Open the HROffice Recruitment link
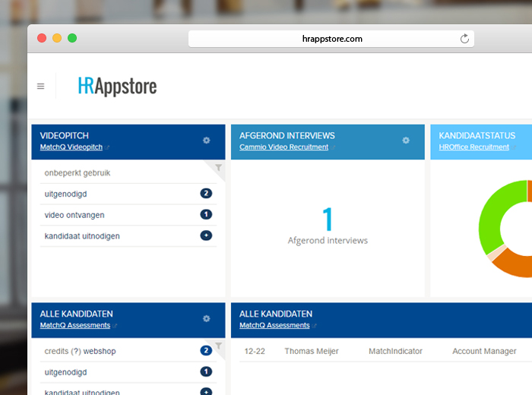This screenshot has height=395, width=532. tap(474, 147)
